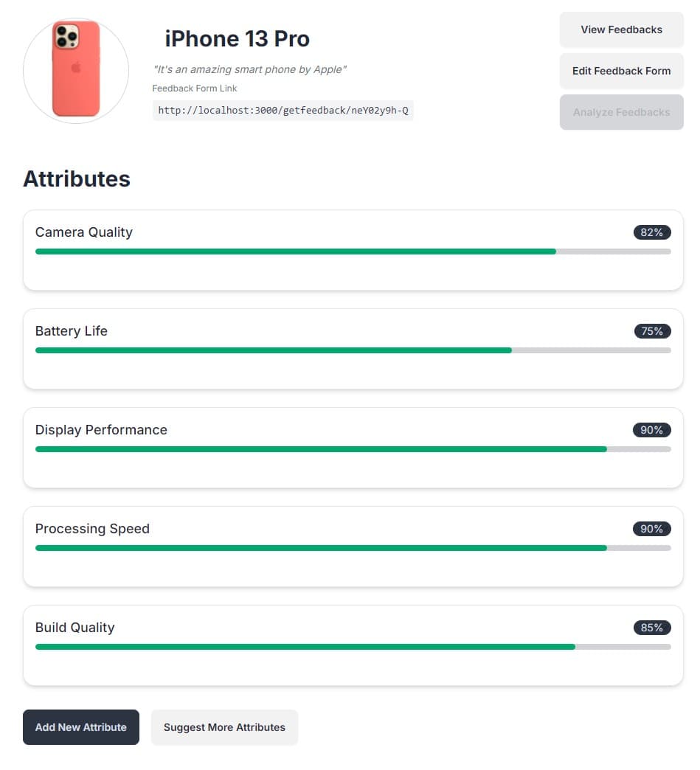Open the View Feedbacks page
Screen dimensions: 700x770
click(x=621, y=30)
